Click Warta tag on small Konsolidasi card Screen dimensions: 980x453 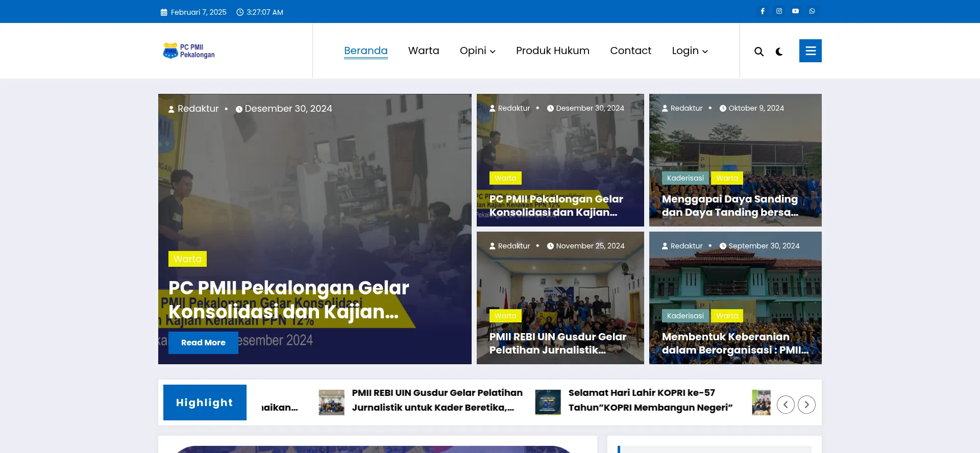click(505, 178)
